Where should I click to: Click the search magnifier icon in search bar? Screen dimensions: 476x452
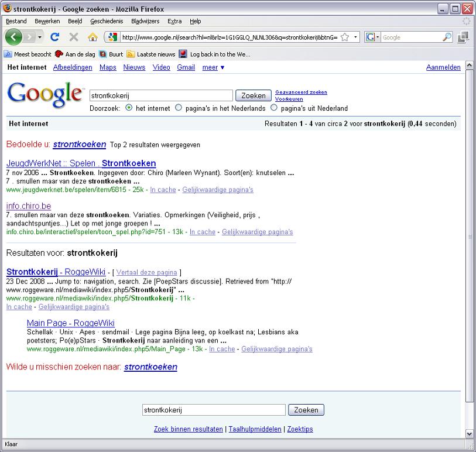click(x=447, y=37)
